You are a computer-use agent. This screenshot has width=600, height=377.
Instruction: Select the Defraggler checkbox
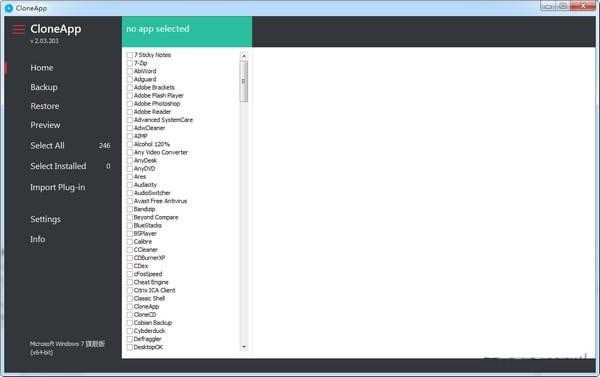130,339
